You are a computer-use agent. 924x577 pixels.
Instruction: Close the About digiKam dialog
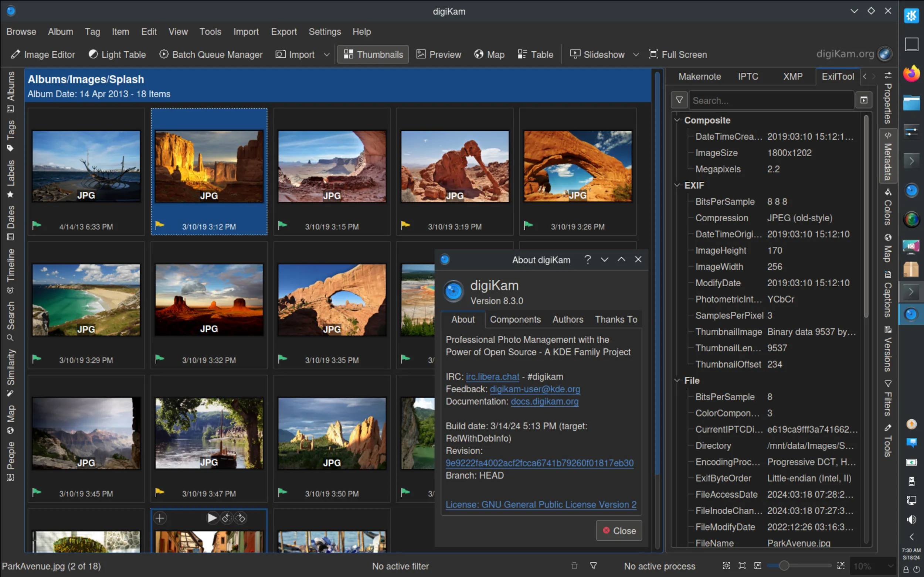[619, 530]
